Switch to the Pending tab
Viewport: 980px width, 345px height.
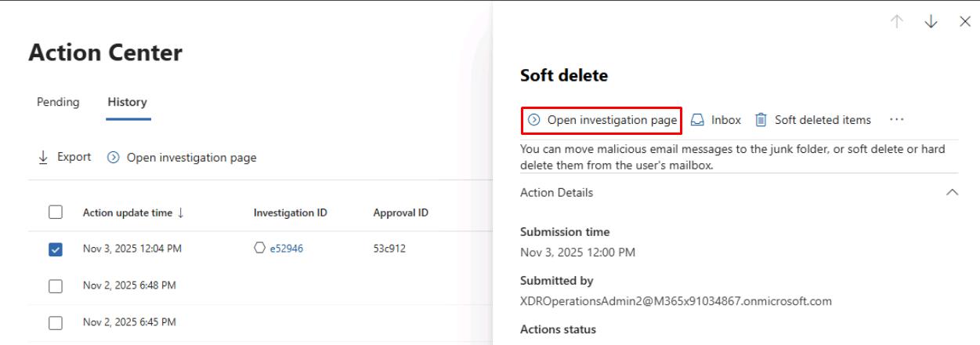tap(58, 102)
